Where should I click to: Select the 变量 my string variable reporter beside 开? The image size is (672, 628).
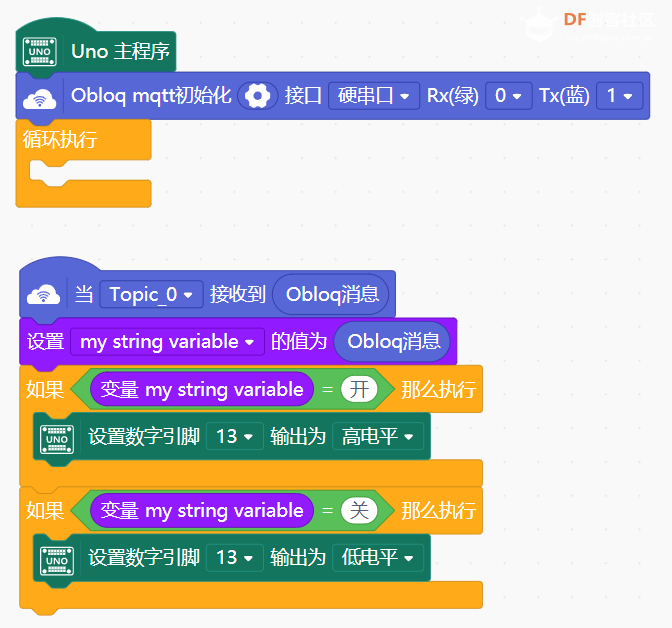[x=202, y=390]
